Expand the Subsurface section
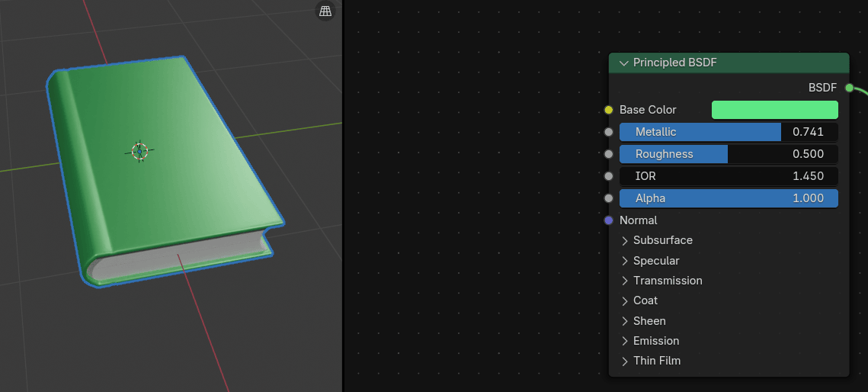868x392 pixels. (x=625, y=240)
